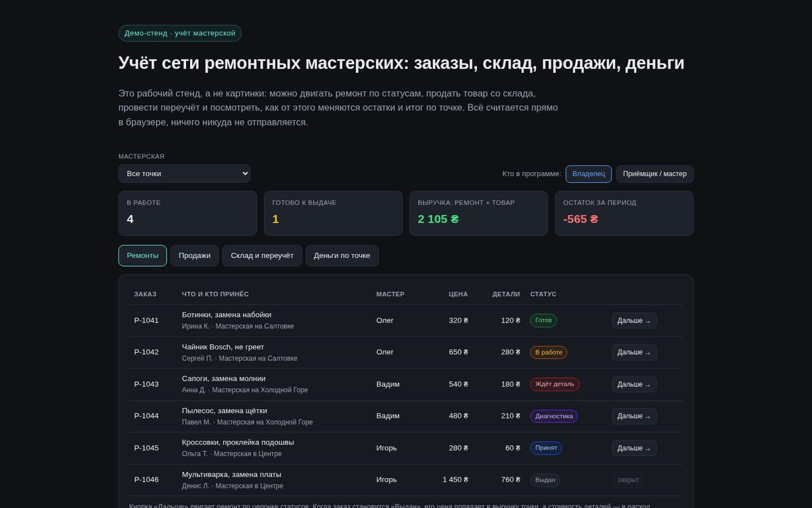Open the Продажи tab

(194, 255)
